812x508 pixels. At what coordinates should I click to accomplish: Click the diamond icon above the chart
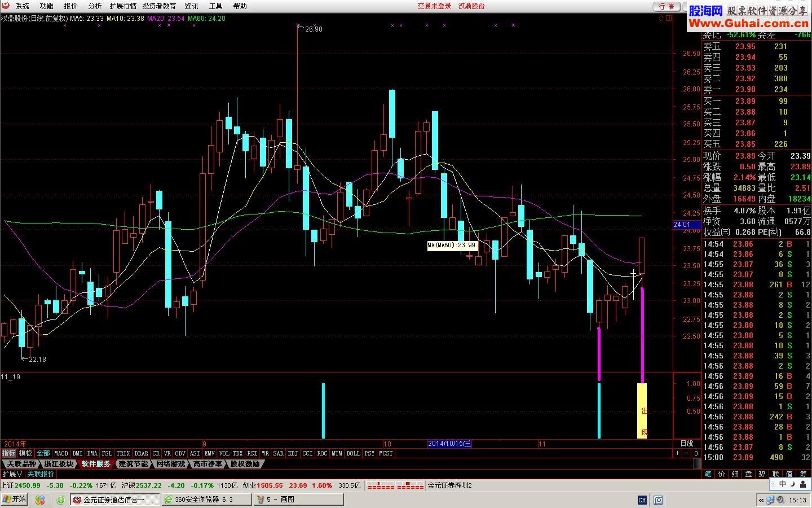pyautogui.click(x=661, y=18)
